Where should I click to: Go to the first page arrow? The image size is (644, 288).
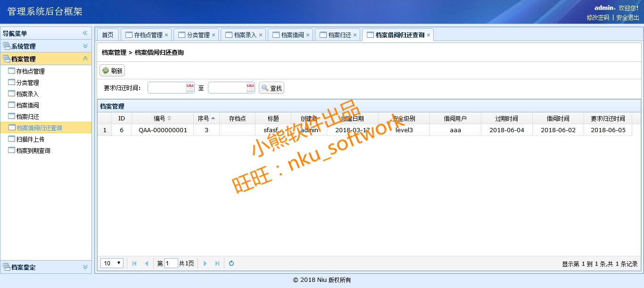coord(134,263)
